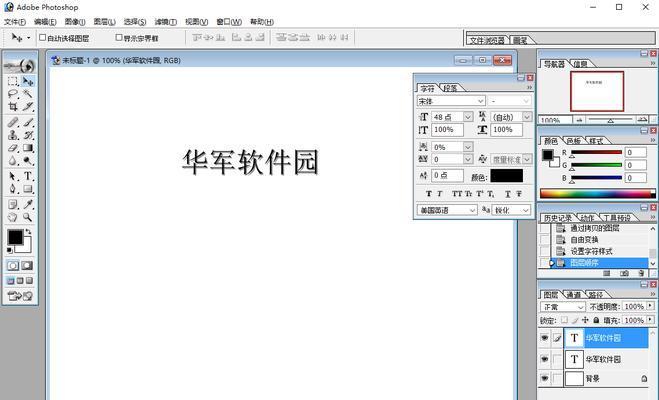
Task: Select the Eyedropper tool
Action: tap(28, 204)
